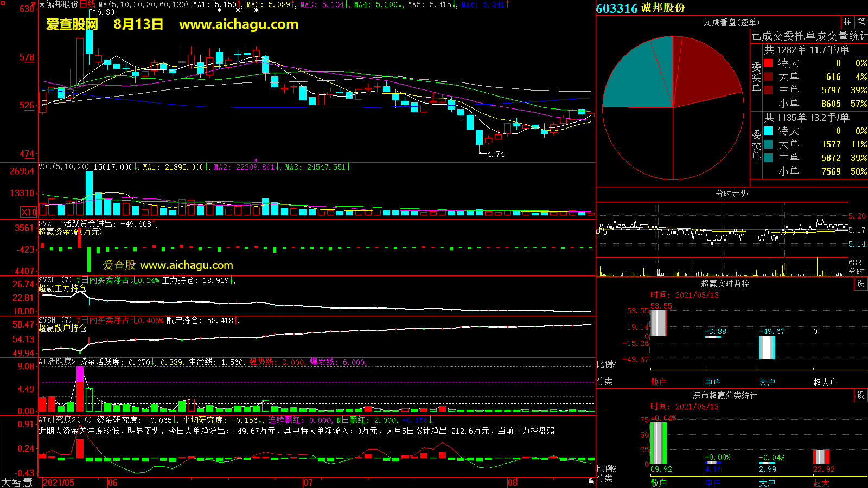This screenshot has width=868, height=488.
Task: Open the VOL(5,10,20) indicator parameters
Action: pos(63,167)
